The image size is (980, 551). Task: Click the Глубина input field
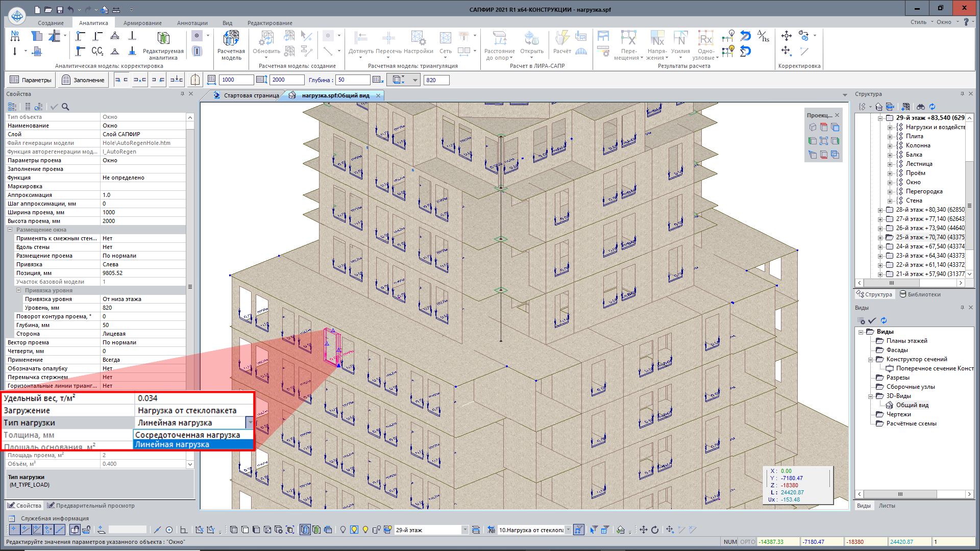[352, 80]
